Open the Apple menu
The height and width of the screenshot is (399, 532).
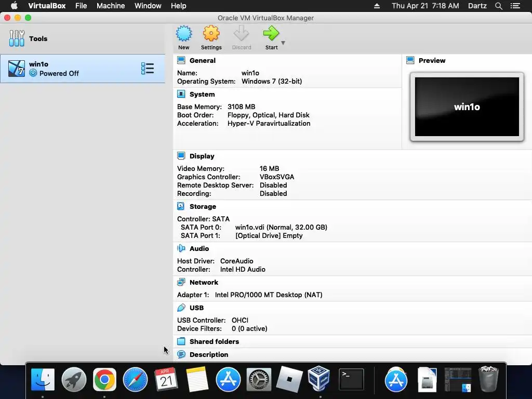[14, 6]
